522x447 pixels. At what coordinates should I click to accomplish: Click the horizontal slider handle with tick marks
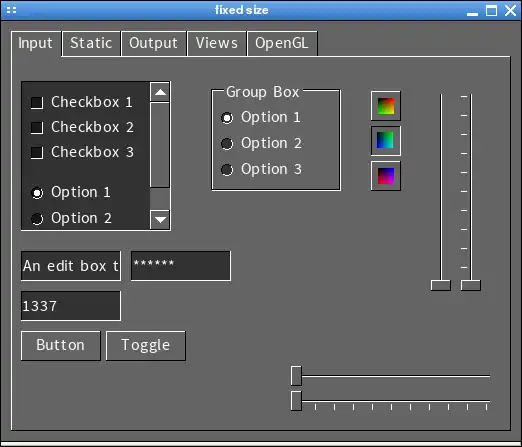(x=296, y=401)
